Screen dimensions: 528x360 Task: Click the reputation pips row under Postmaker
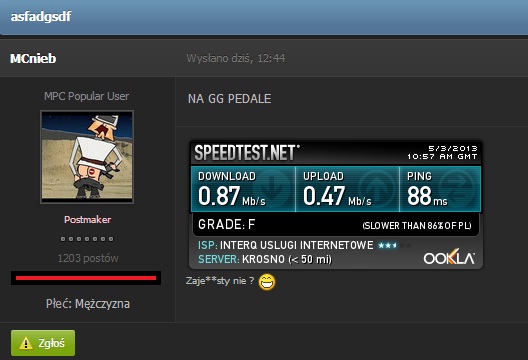coord(87,239)
